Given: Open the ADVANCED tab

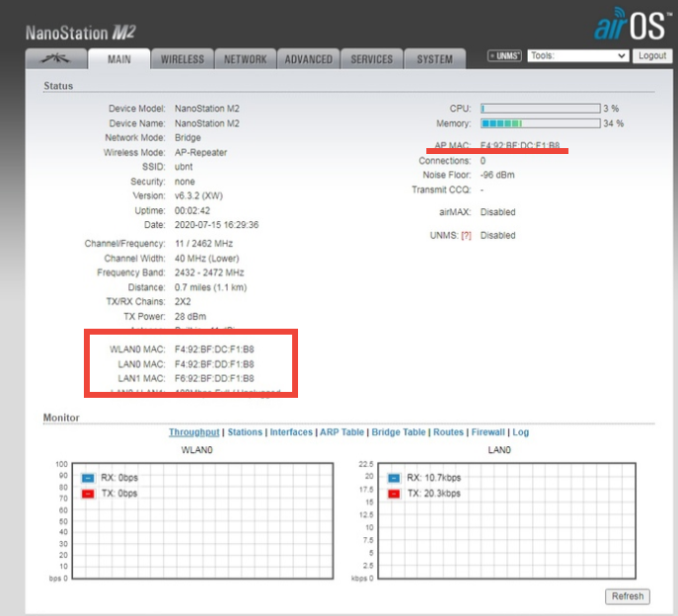Looking at the screenshot, I should (x=308, y=59).
